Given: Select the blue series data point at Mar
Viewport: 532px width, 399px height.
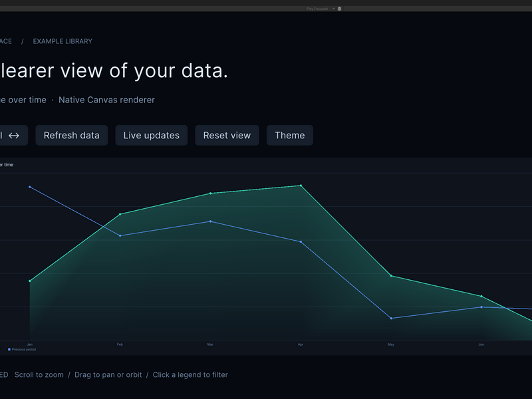Looking at the screenshot, I should click(x=211, y=221).
